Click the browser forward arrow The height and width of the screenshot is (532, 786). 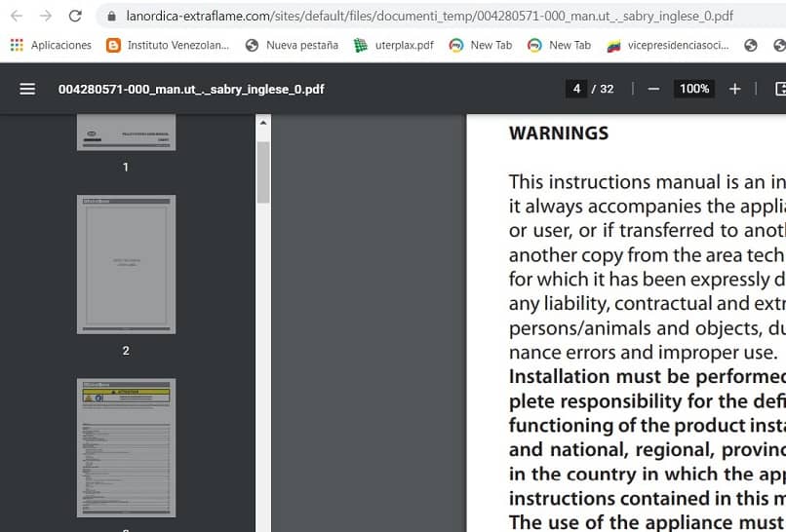46,17
